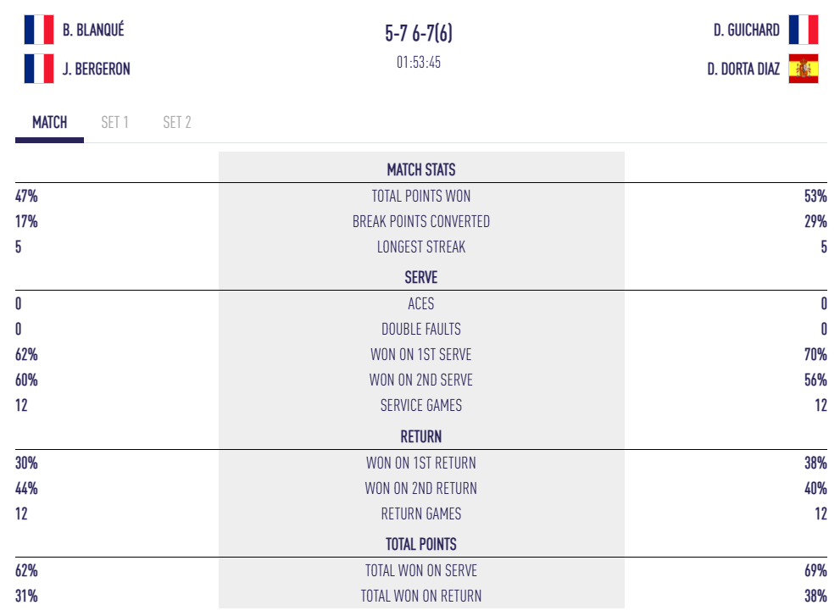Screen dimensions: 840x616
Task: Select D. Guichard player name
Action: [746, 30]
